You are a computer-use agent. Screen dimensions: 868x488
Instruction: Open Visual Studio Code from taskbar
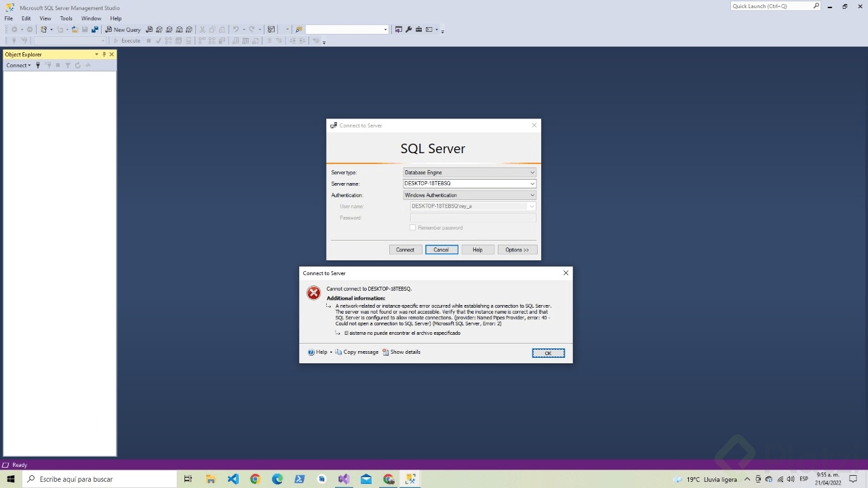(233, 479)
